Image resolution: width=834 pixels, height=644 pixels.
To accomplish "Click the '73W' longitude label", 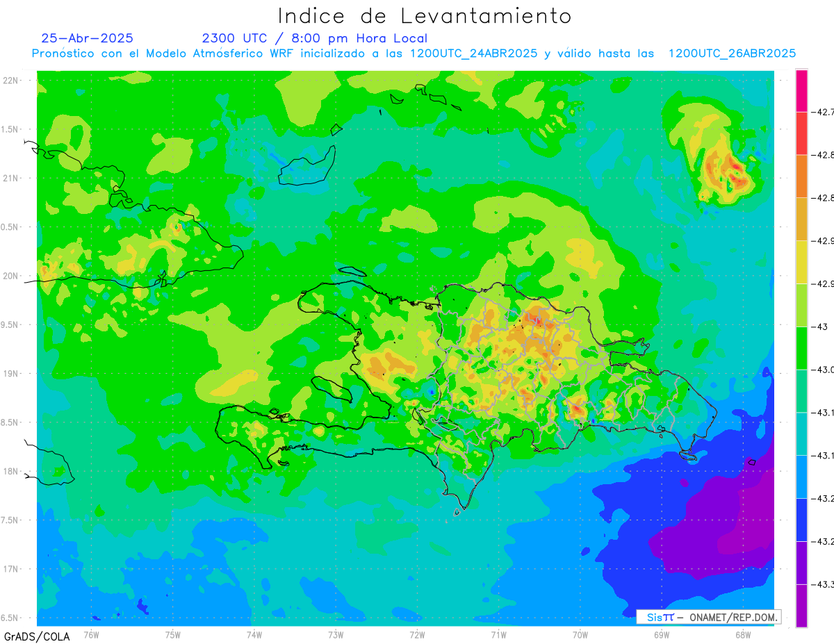I will point(336,635).
